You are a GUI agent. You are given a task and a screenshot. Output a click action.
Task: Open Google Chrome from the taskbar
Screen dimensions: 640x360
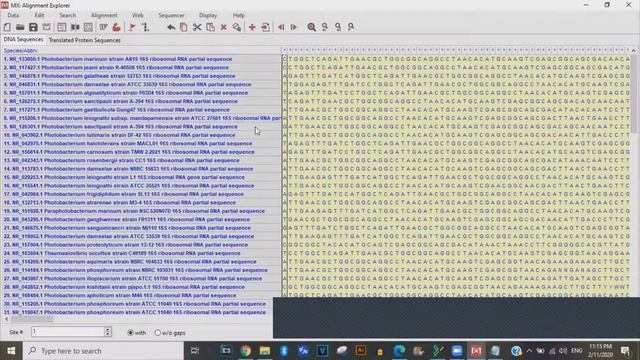245,351
